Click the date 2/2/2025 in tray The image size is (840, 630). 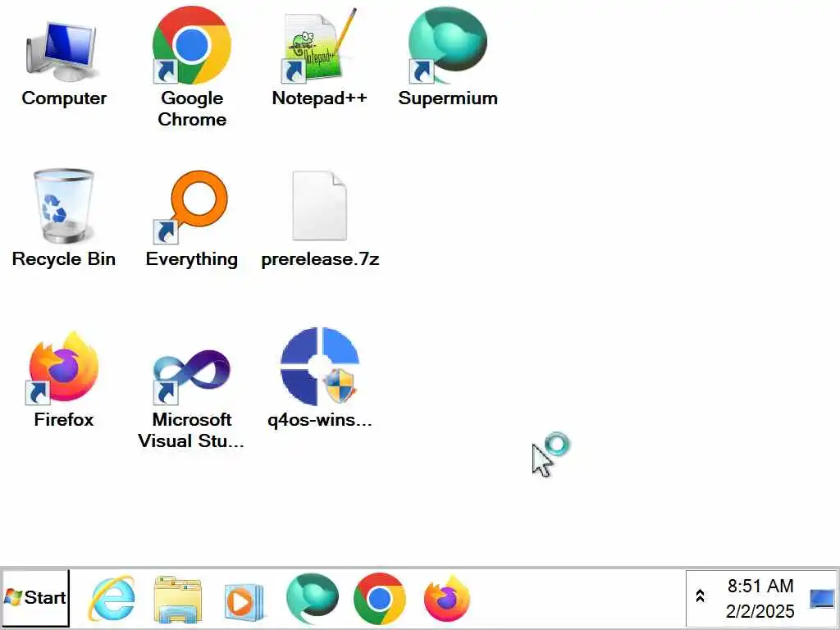760,610
